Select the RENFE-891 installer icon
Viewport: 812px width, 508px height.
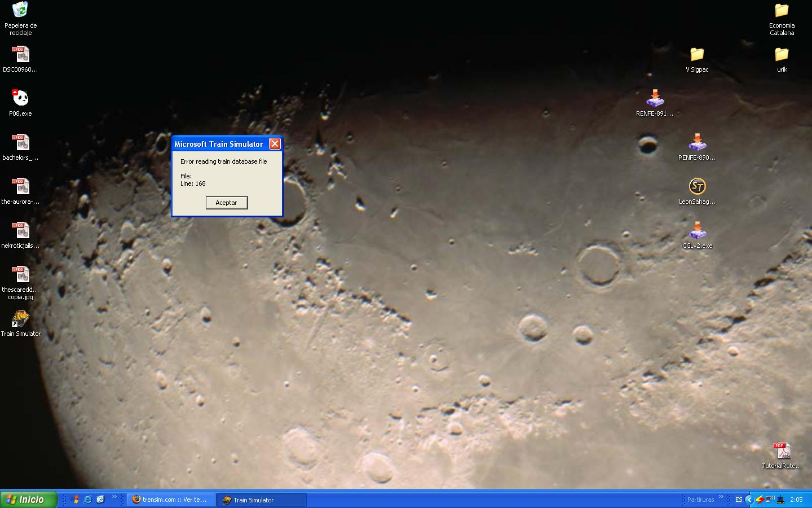(x=655, y=98)
